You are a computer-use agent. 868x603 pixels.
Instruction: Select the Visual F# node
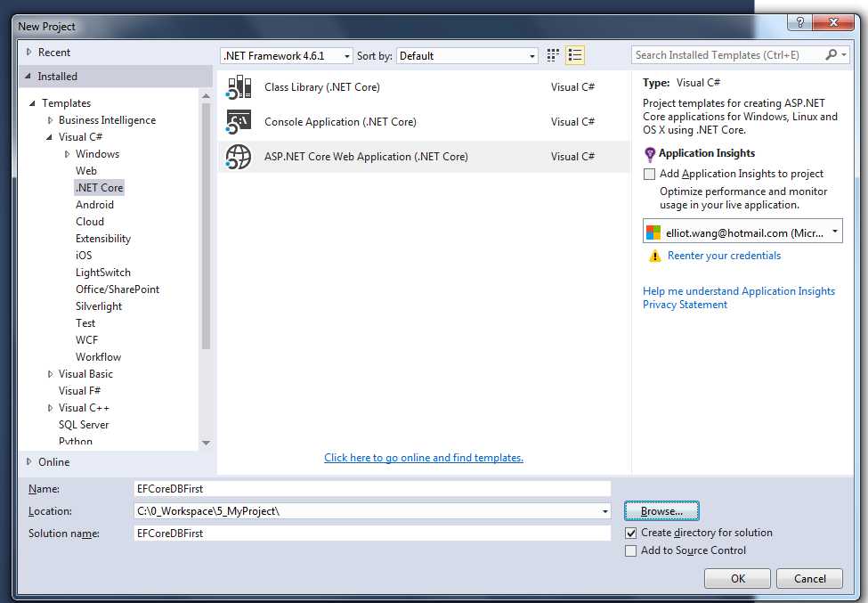point(79,391)
